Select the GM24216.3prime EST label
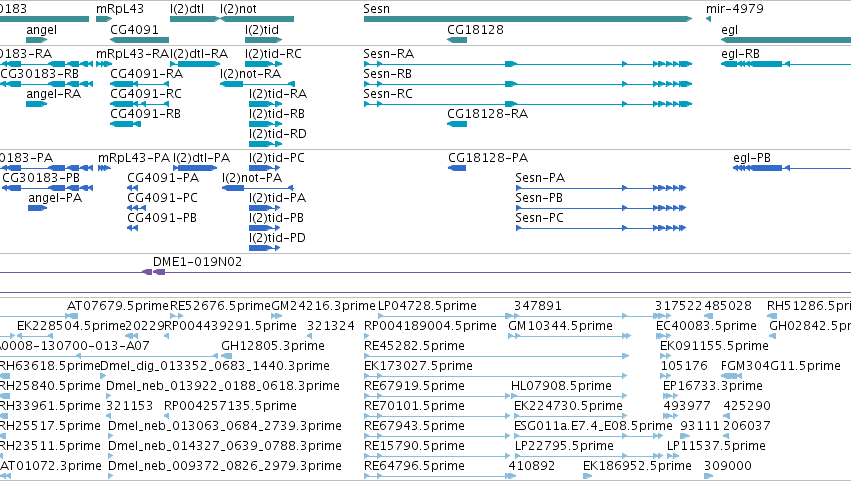851x481 pixels. pos(323,306)
